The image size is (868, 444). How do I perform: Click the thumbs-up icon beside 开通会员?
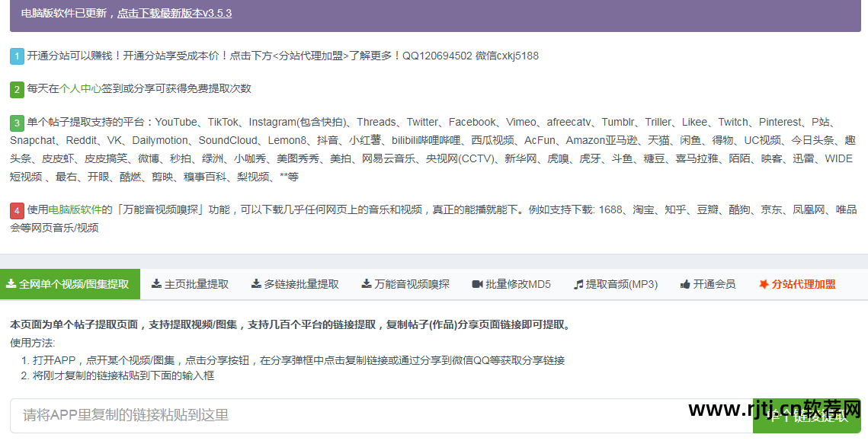(685, 283)
